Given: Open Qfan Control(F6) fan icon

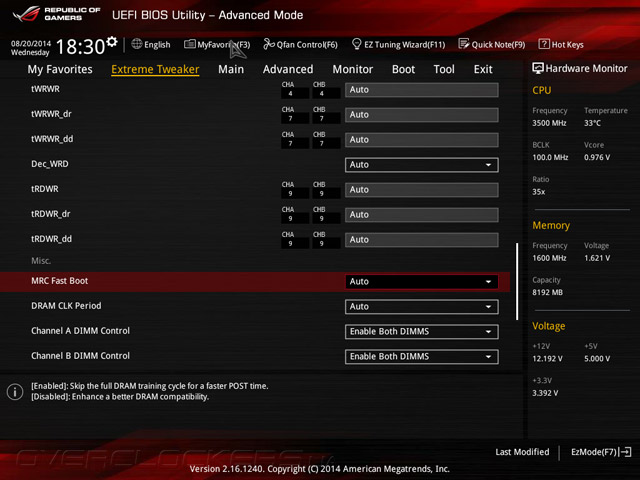Looking at the screenshot, I should pos(269,44).
